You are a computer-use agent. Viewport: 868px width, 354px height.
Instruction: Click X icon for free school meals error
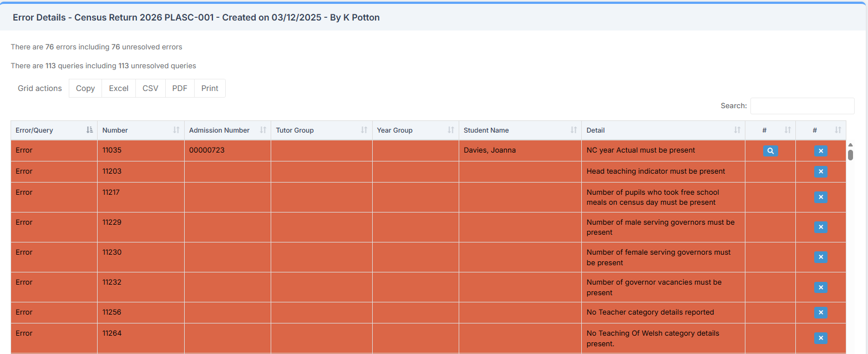pyautogui.click(x=820, y=197)
